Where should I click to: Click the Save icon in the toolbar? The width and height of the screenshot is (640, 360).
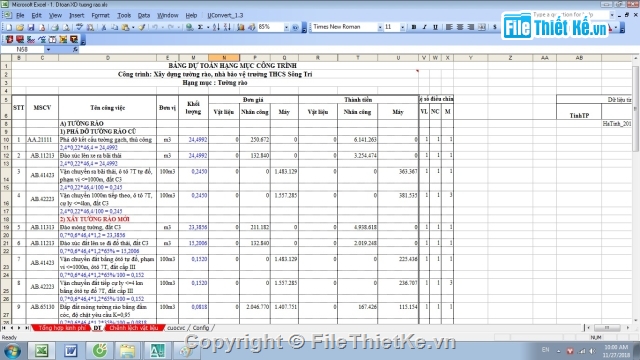pos(31,27)
